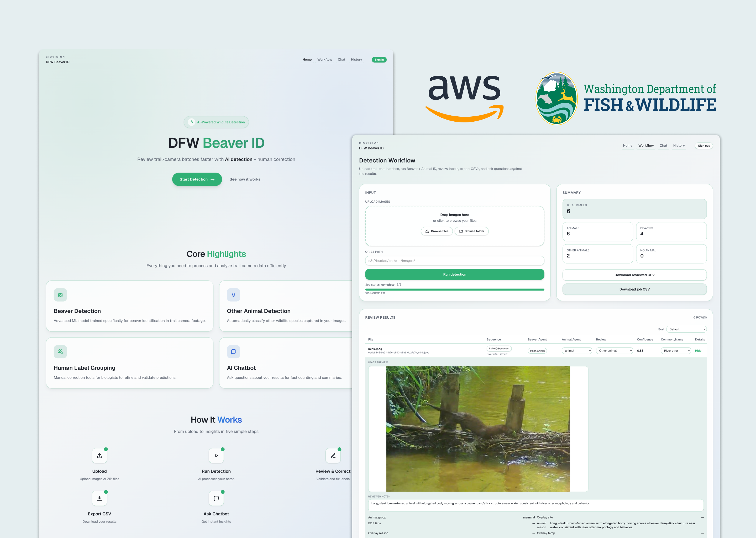Click Download reviewed CSV button
The image size is (756, 538).
click(634, 275)
